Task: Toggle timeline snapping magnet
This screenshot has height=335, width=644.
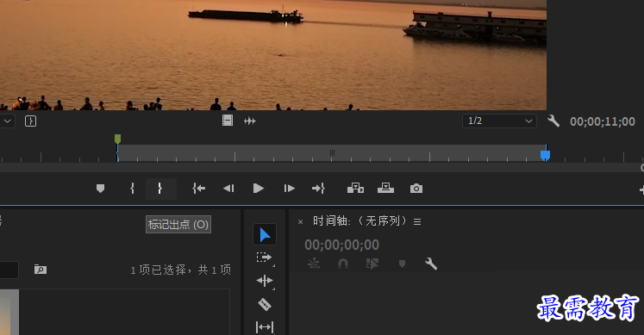Action: (343, 264)
